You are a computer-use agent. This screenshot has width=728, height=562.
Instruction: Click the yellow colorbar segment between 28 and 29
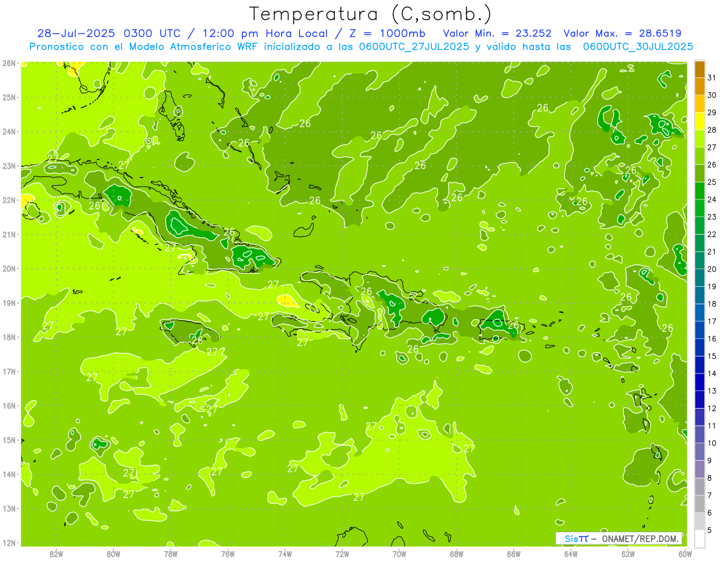[x=699, y=121]
